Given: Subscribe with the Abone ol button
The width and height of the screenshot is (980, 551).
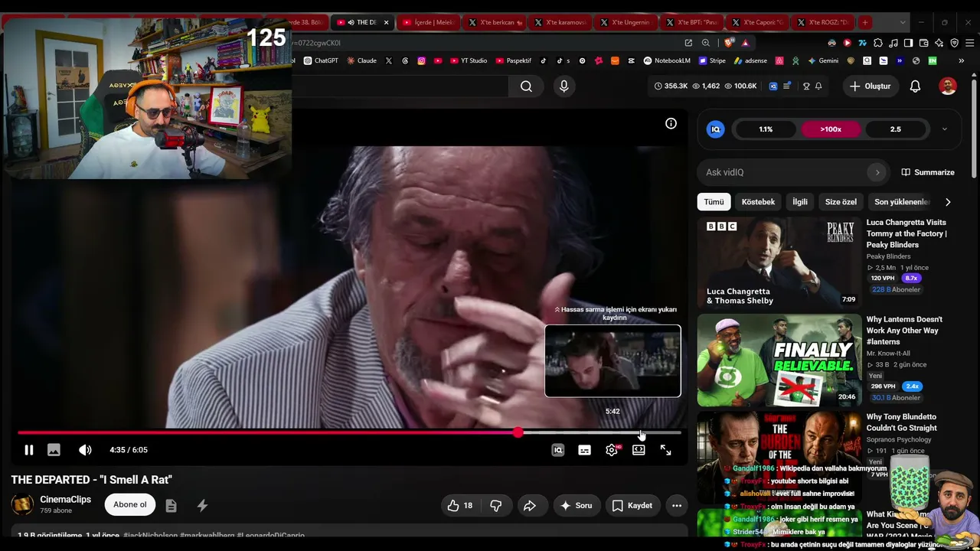Looking at the screenshot, I should (x=129, y=505).
